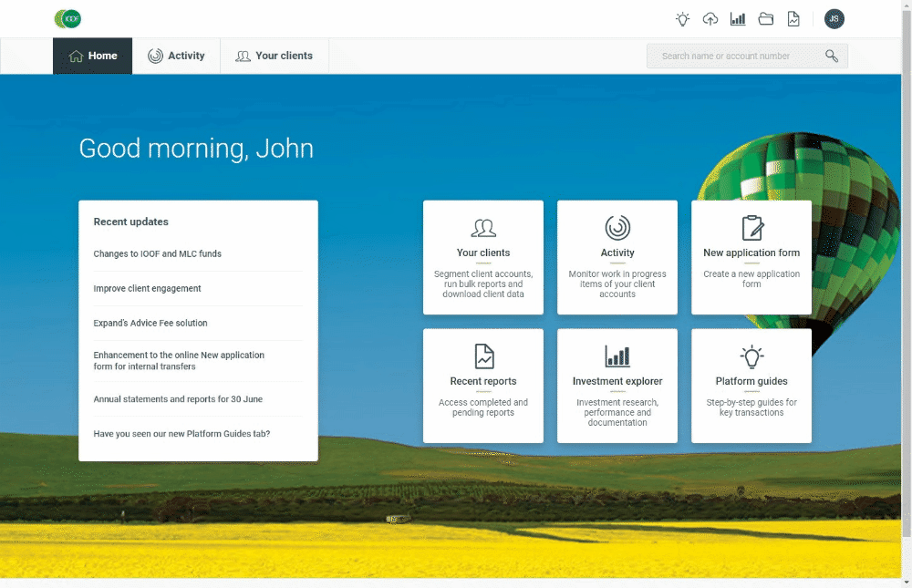
Task: Click Create a new application form description
Action: coord(751,279)
